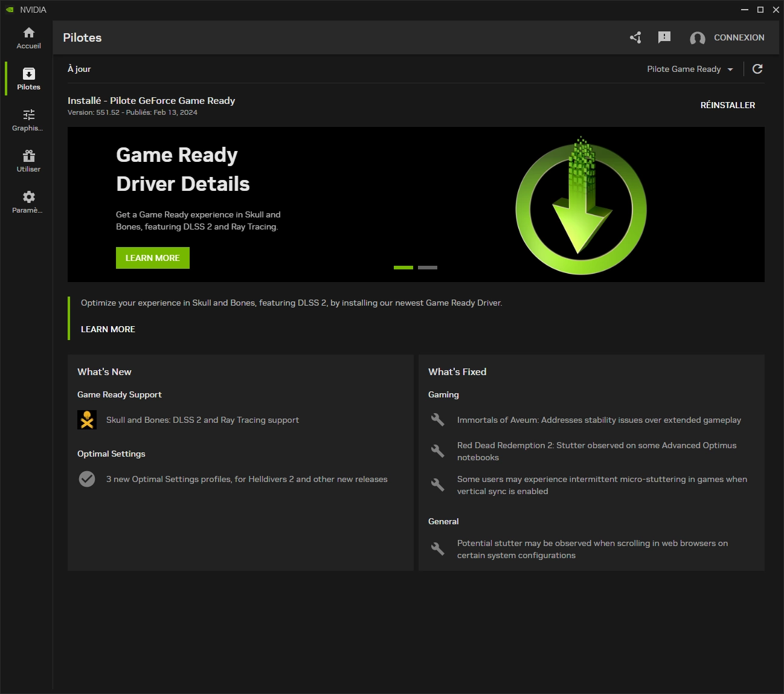This screenshot has height=694, width=784.
Task: Click the 'What's New' heading
Action: click(104, 371)
